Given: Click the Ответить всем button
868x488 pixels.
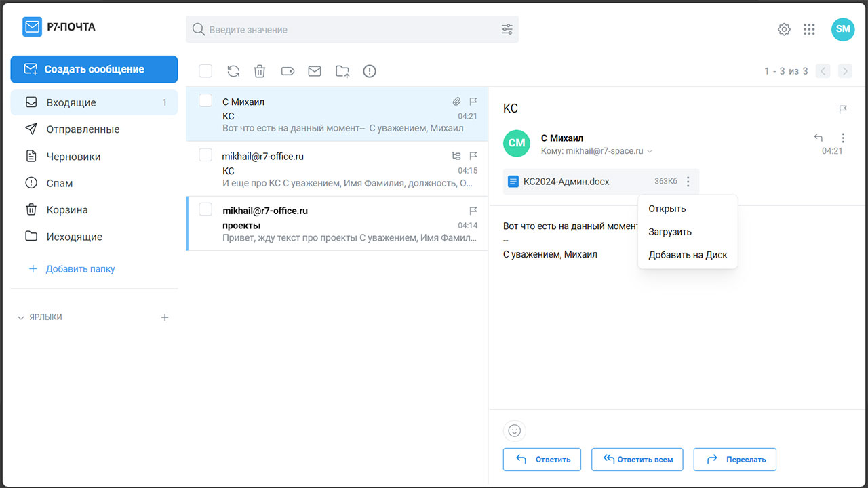Looking at the screenshot, I should click(637, 459).
